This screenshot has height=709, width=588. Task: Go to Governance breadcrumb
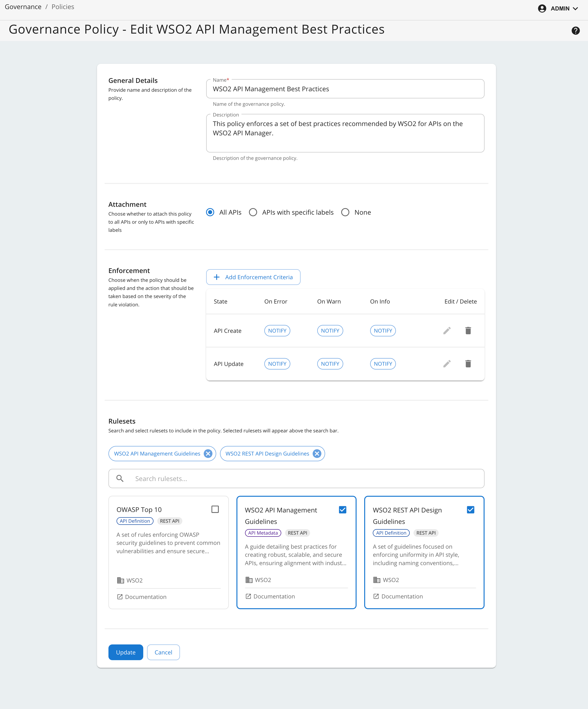[x=23, y=7]
